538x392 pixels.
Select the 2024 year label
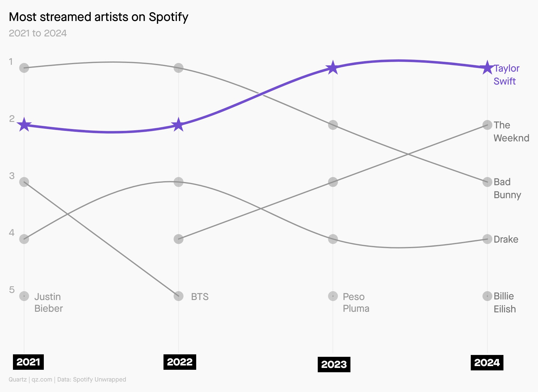(487, 363)
